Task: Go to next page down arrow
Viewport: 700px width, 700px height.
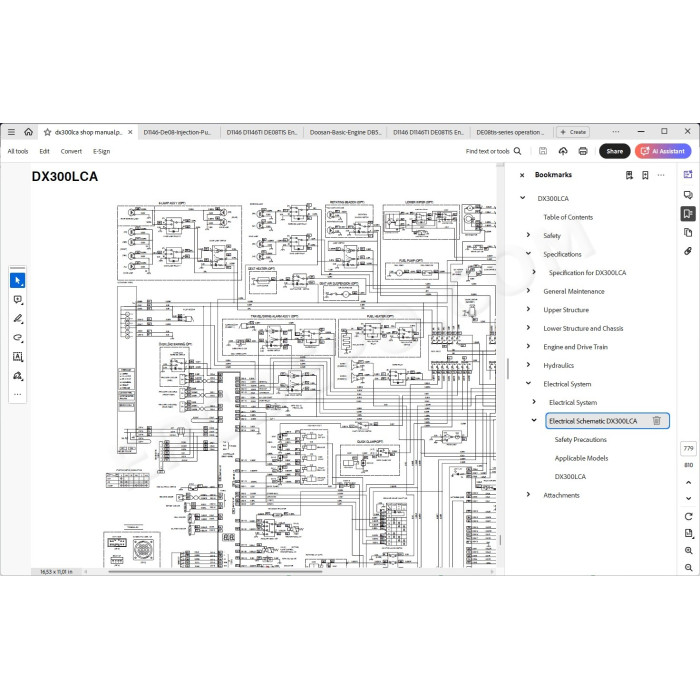Action: point(688,498)
